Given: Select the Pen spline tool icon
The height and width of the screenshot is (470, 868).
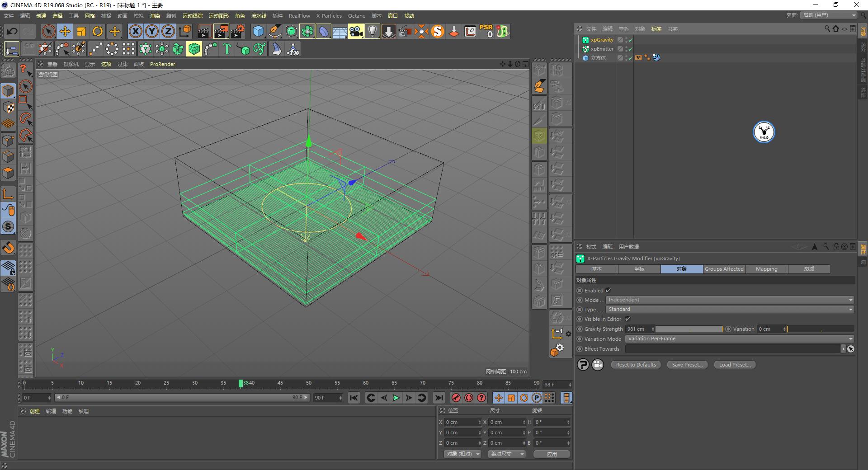Looking at the screenshot, I should [x=275, y=31].
